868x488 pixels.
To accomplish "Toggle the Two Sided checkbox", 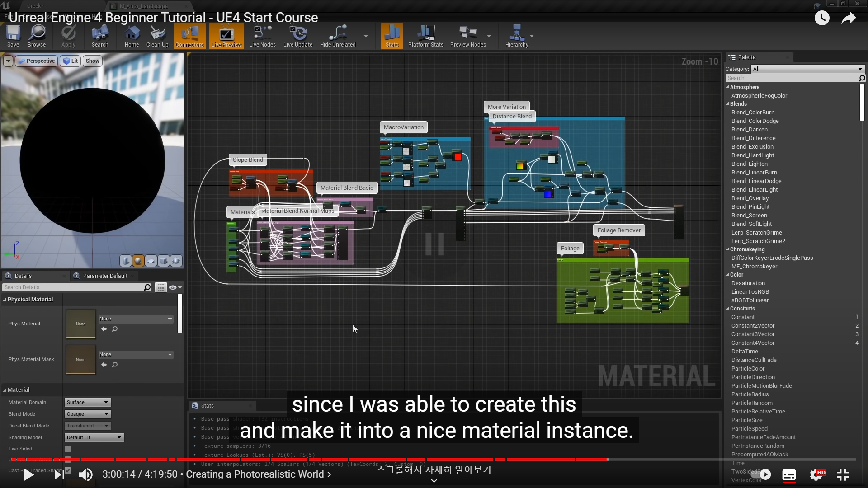I will point(68,449).
